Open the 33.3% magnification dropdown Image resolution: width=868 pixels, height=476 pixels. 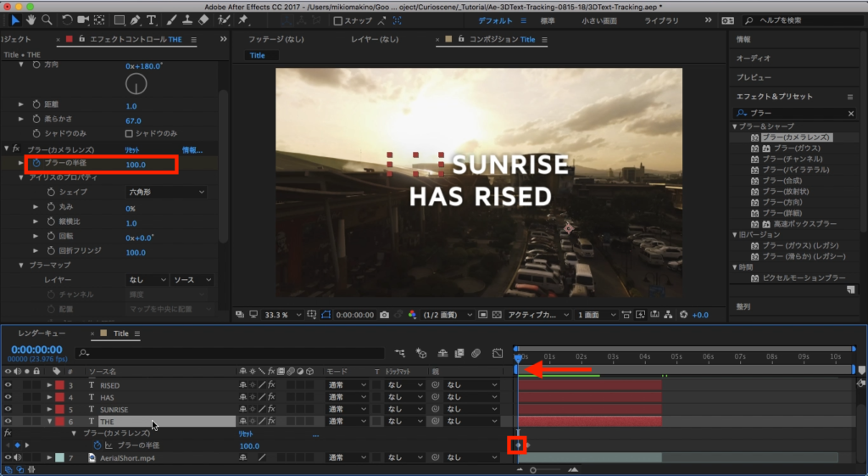282,315
